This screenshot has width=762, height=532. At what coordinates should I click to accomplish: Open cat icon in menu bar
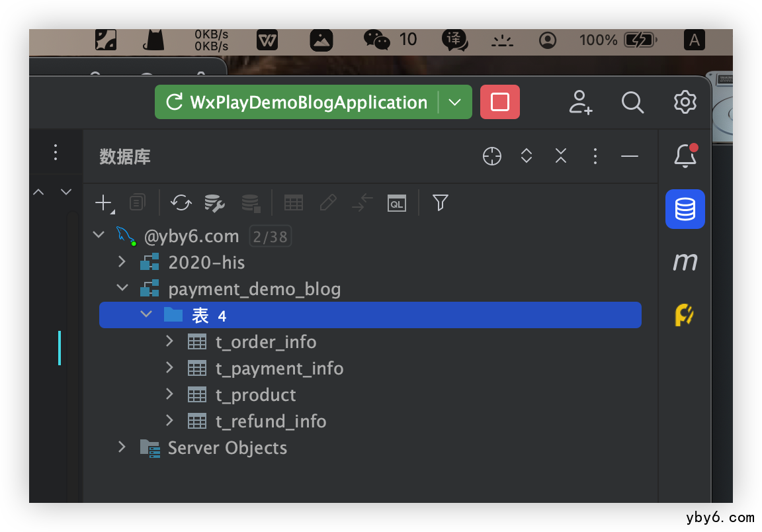[153, 40]
